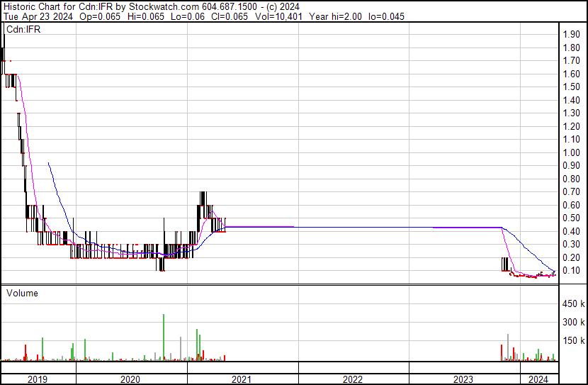Select the 2019 year marker on timeline
The height and width of the screenshot is (385, 588).
(38, 379)
